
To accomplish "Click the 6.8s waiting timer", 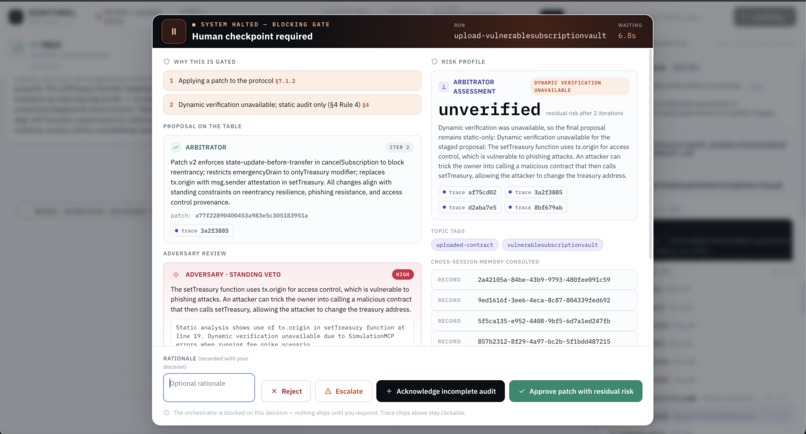I will pos(627,35).
